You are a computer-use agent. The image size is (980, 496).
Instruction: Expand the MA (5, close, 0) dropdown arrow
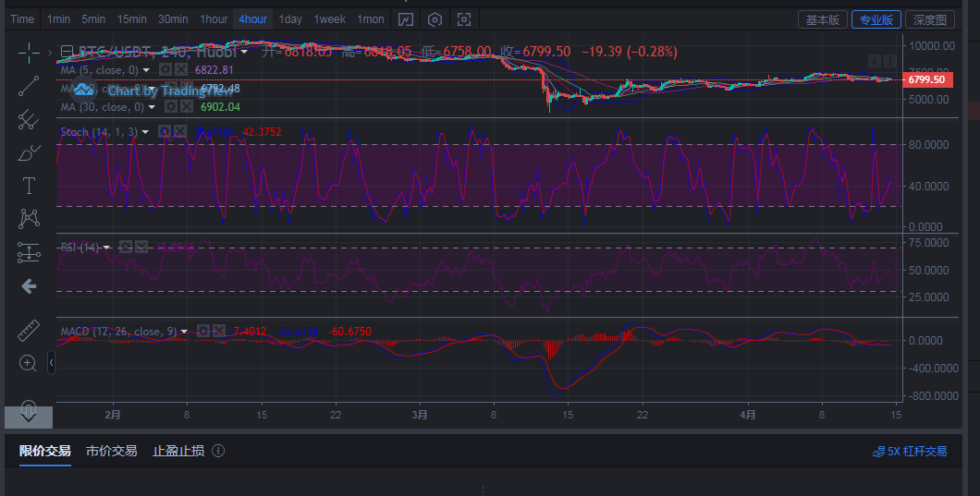[146, 70]
